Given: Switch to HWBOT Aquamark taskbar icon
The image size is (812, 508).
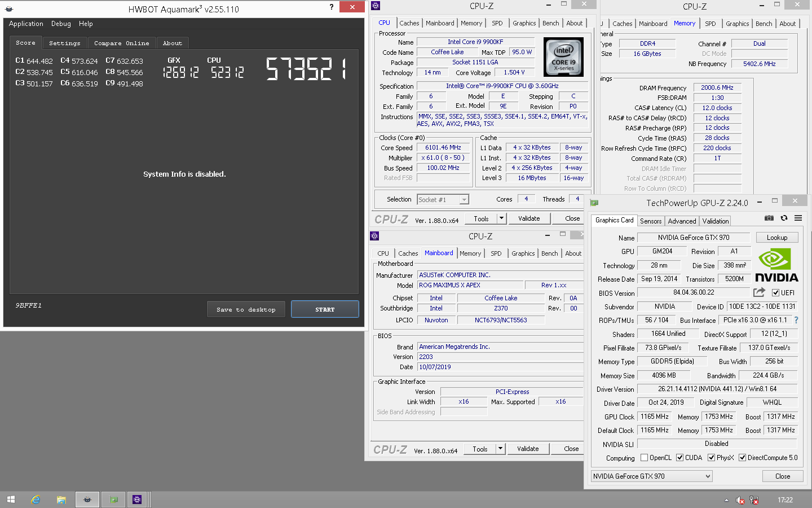Looking at the screenshot, I should tap(87, 500).
